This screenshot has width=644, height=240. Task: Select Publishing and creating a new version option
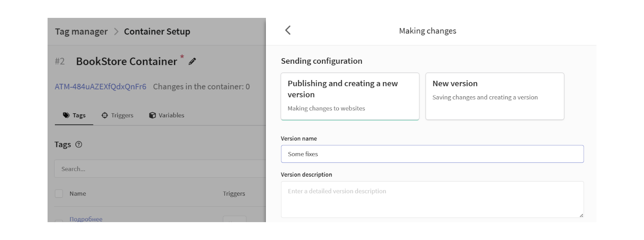click(x=350, y=96)
